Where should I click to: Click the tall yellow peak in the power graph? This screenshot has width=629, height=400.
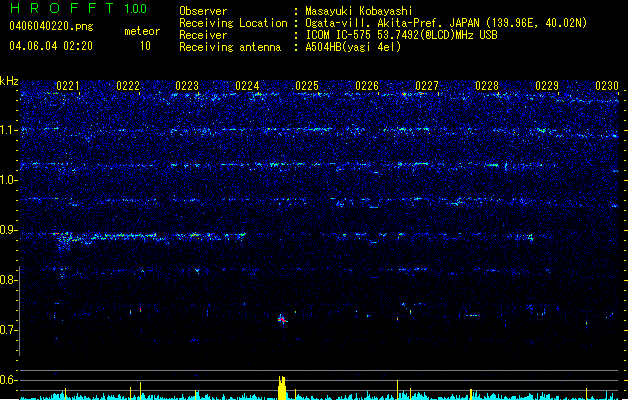[282, 388]
